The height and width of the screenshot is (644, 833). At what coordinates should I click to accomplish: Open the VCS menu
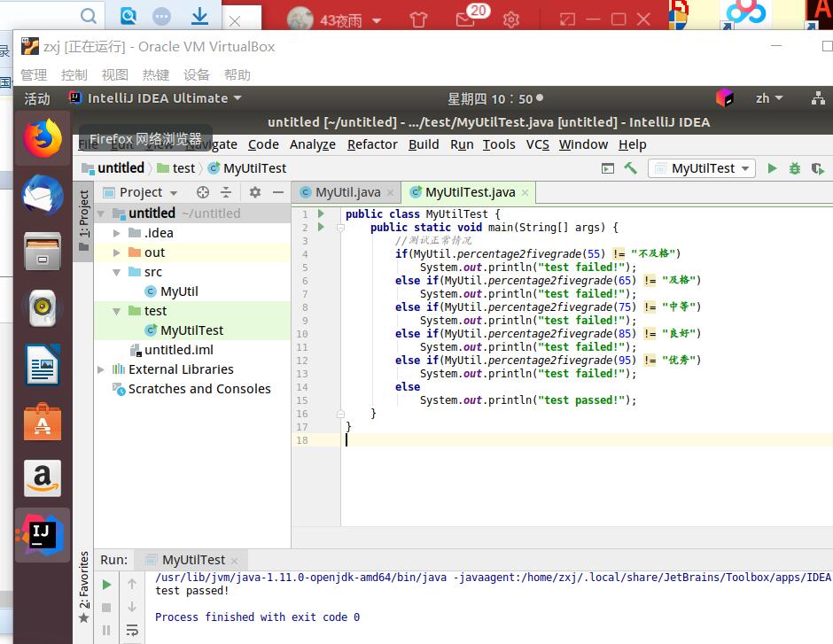538,144
